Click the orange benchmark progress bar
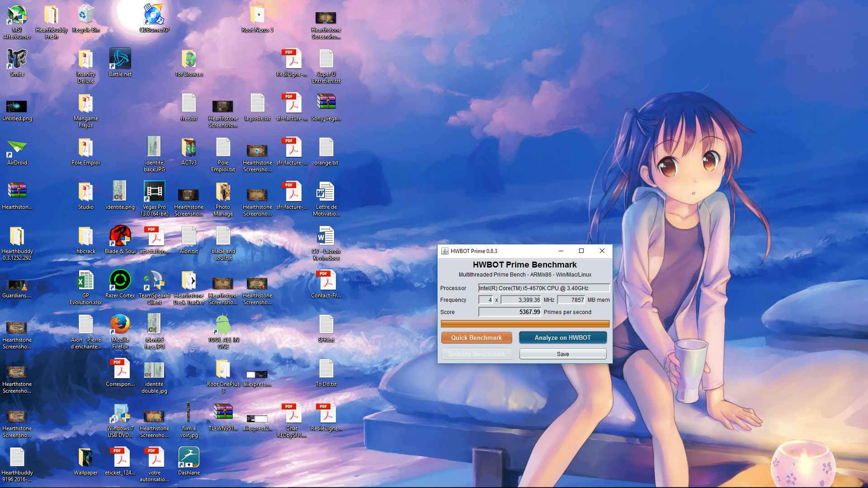Screen dimensions: 868x488 tap(525, 324)
